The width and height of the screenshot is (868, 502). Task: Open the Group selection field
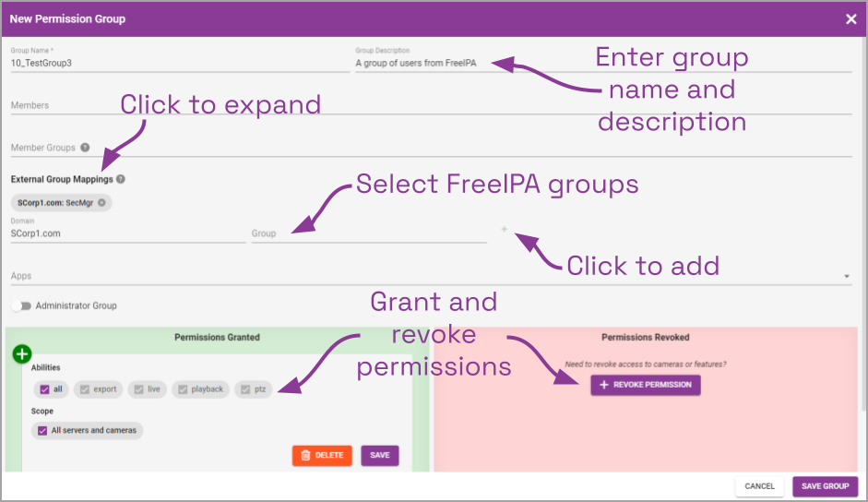point(368,234)
